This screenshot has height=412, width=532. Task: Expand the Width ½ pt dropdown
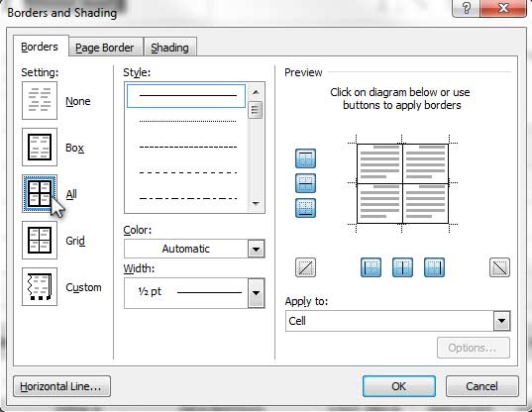coord(194,293)
